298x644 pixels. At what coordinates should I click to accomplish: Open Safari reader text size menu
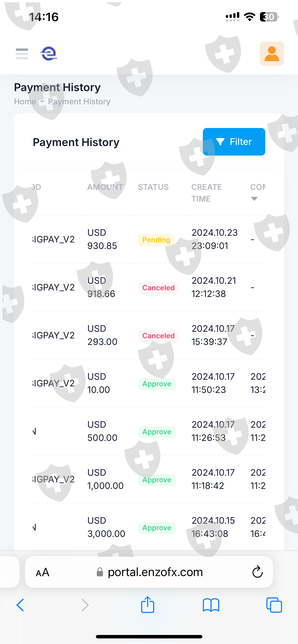point(42,572)
